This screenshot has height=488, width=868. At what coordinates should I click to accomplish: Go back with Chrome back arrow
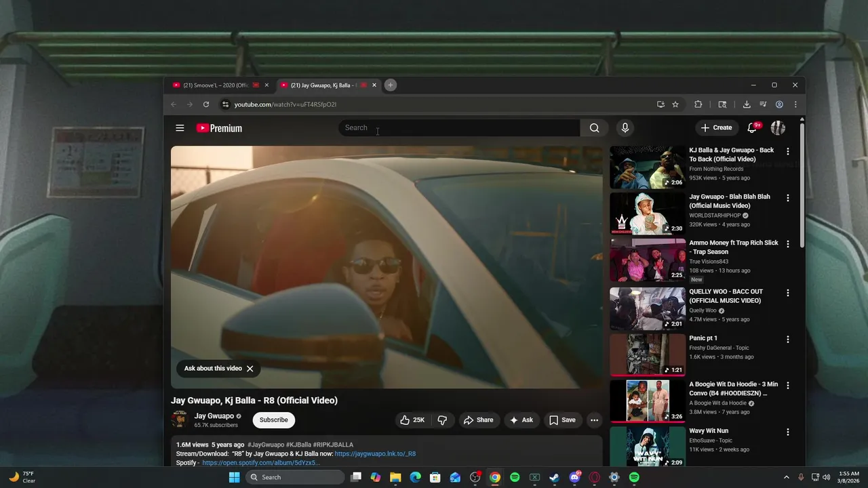pyautogui.click(x=174, y=104)
